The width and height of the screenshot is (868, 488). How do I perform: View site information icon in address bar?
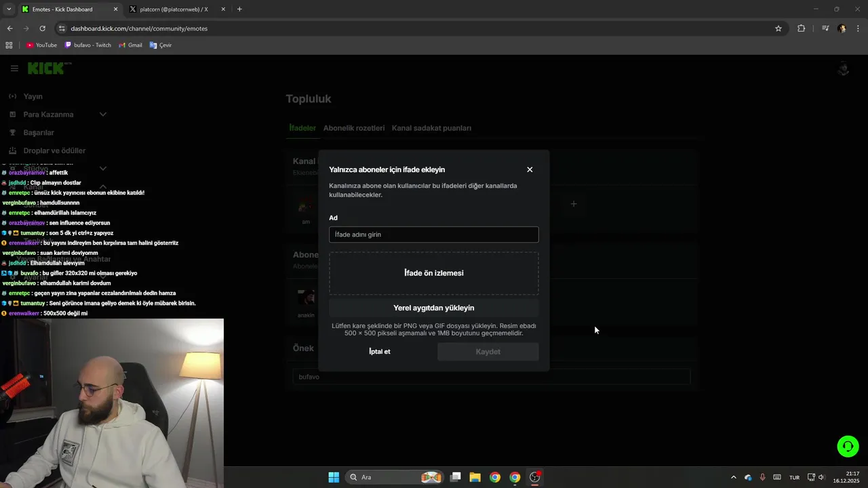(62, 28)
